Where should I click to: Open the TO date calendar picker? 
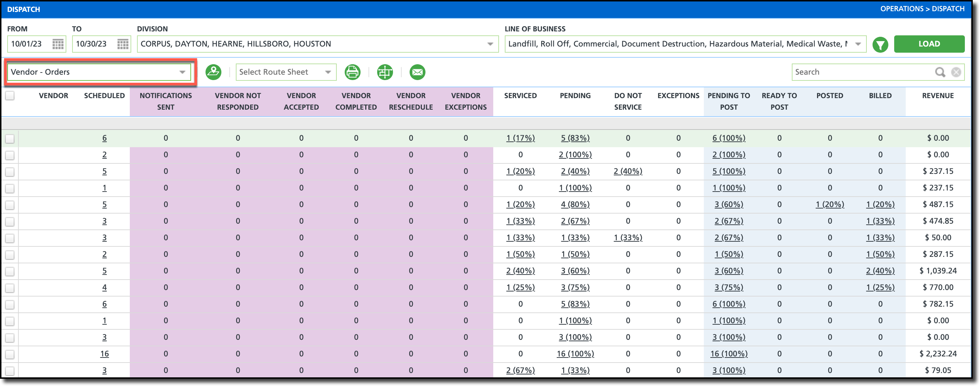(123, 44)
